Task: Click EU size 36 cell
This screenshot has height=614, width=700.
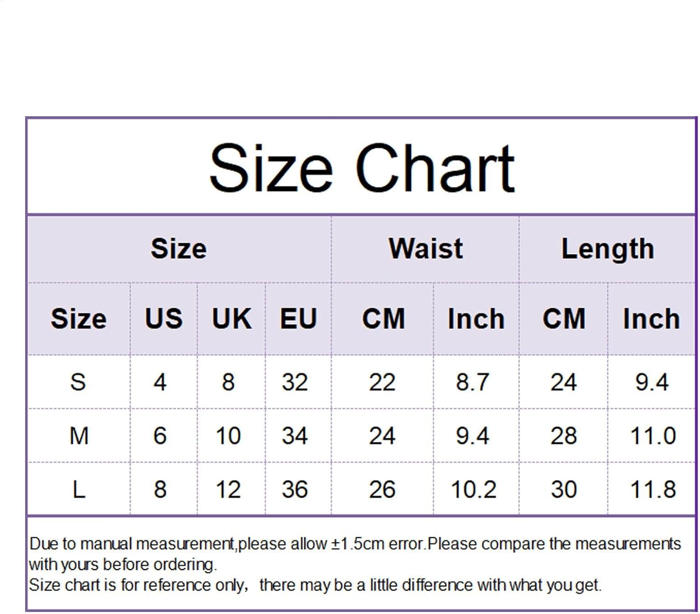Action: click(x=294, y=490)
